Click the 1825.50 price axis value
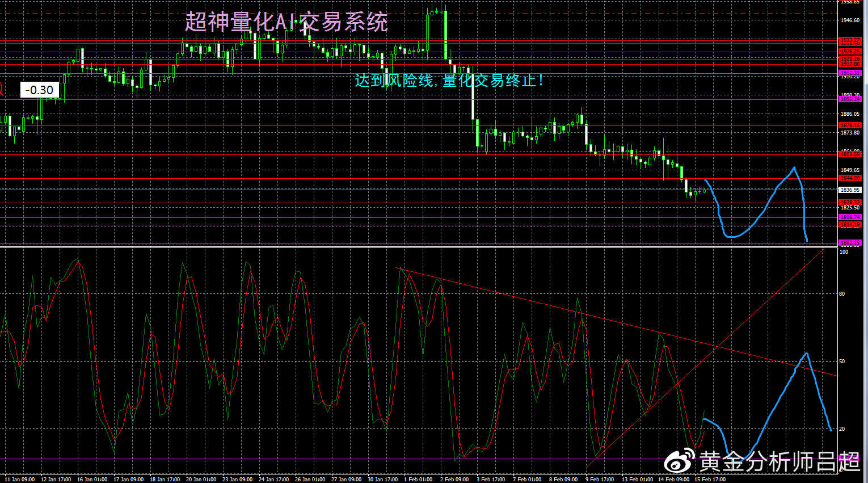 850,208
